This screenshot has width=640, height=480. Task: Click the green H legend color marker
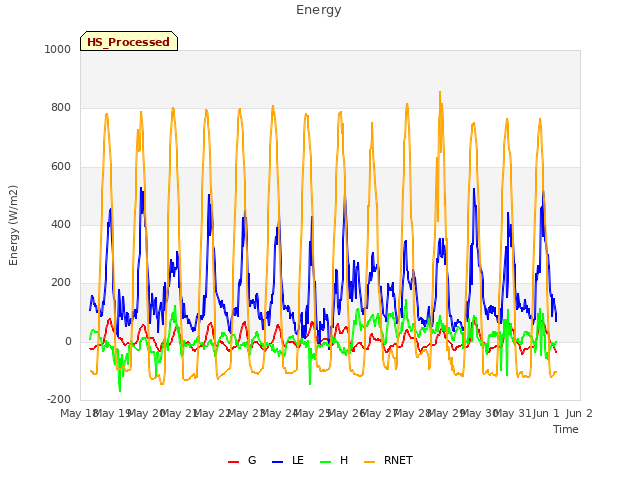(x=325, y=462)
